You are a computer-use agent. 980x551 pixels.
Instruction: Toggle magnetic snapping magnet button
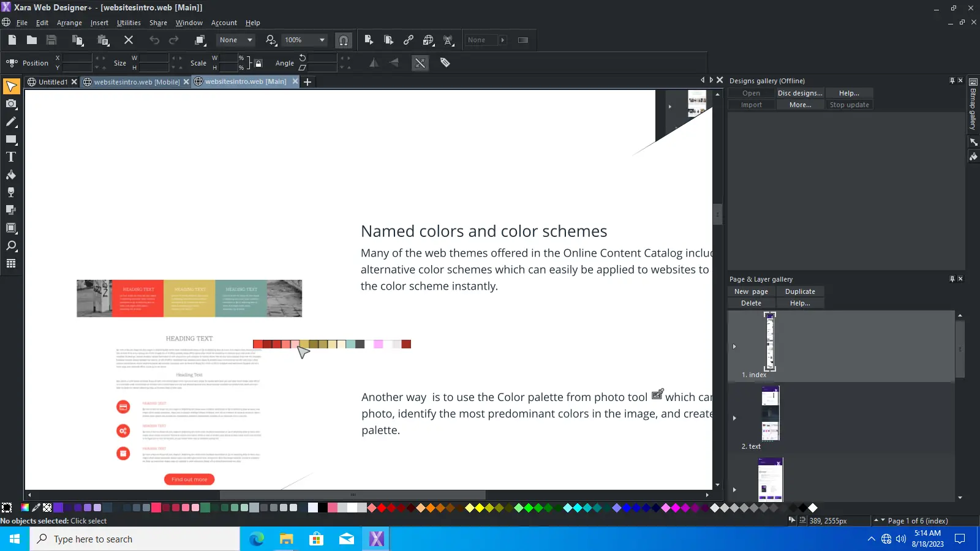[344, 40]
